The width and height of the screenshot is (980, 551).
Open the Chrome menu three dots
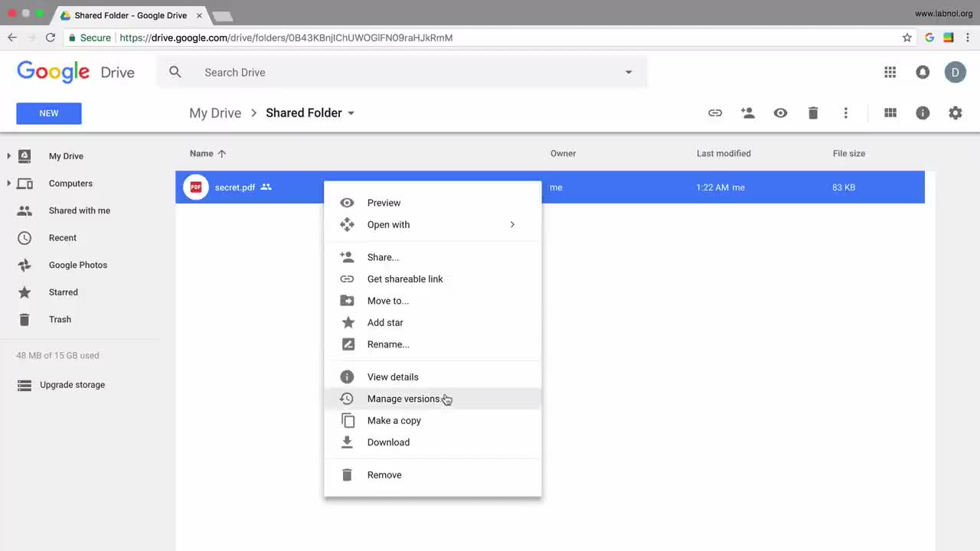pos(968,37)
